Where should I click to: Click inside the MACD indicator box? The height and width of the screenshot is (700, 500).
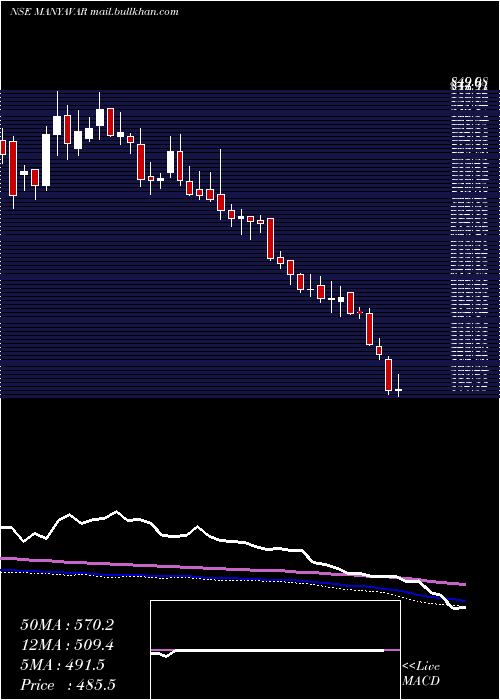click(x=275, y=650)
